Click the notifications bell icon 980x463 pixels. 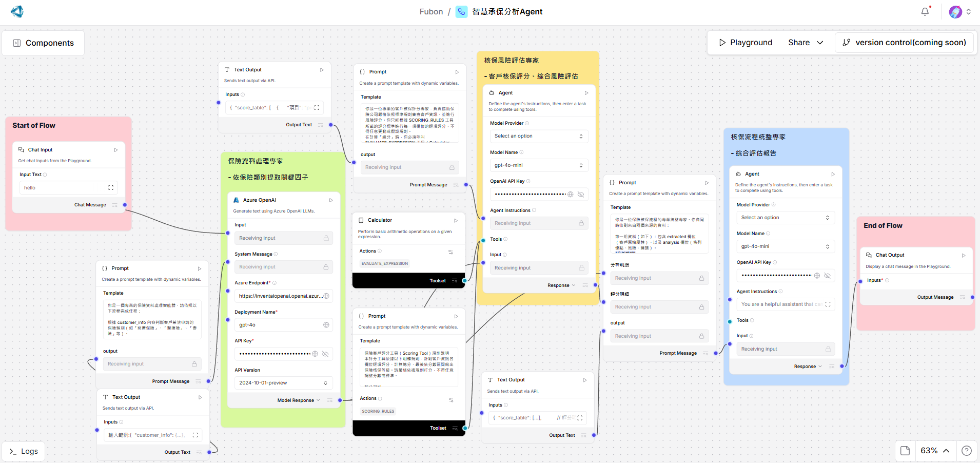pos(925,12)
